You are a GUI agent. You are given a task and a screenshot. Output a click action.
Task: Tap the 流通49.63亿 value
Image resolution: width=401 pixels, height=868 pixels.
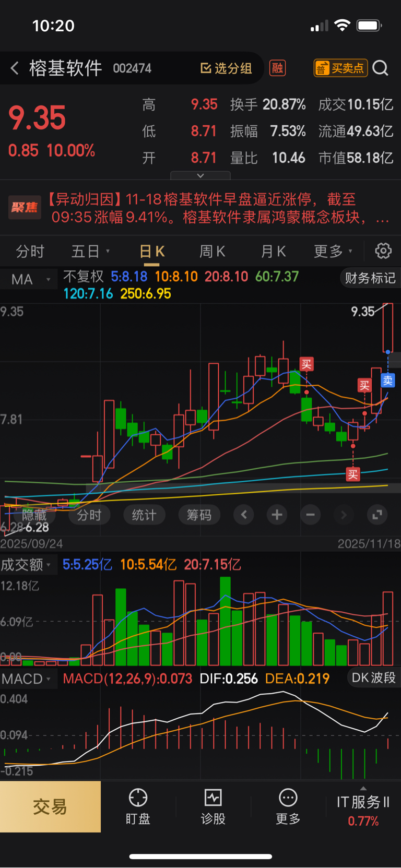pyautogui.click(x=356, y=131)
